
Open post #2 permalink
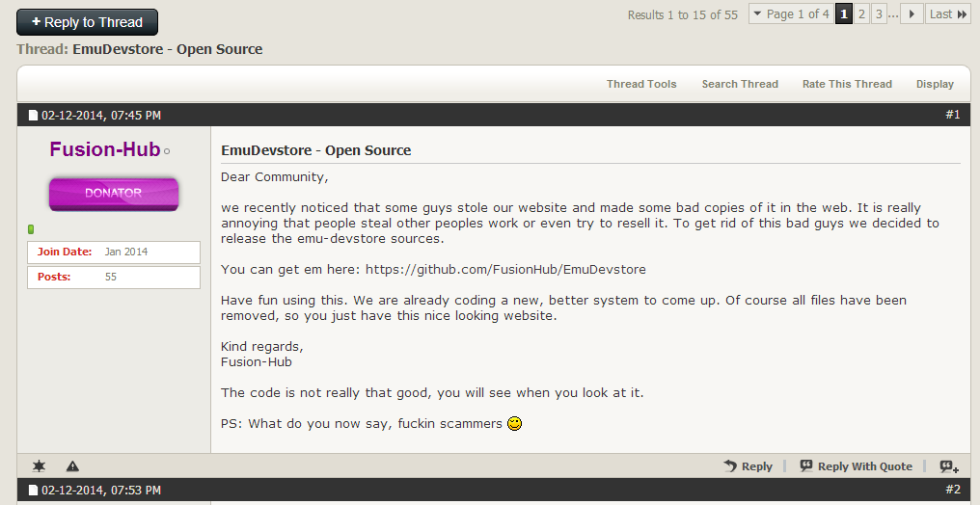952,490
